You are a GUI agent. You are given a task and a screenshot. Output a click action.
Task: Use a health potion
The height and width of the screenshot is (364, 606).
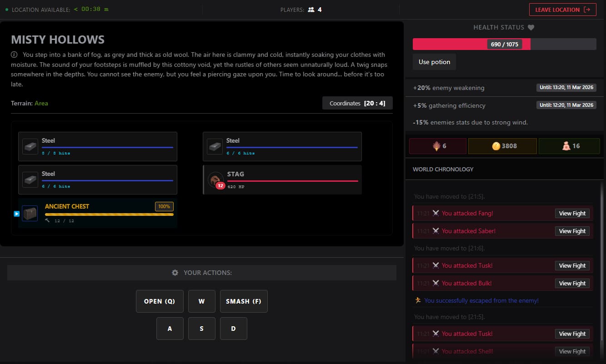tap(434, 62)
